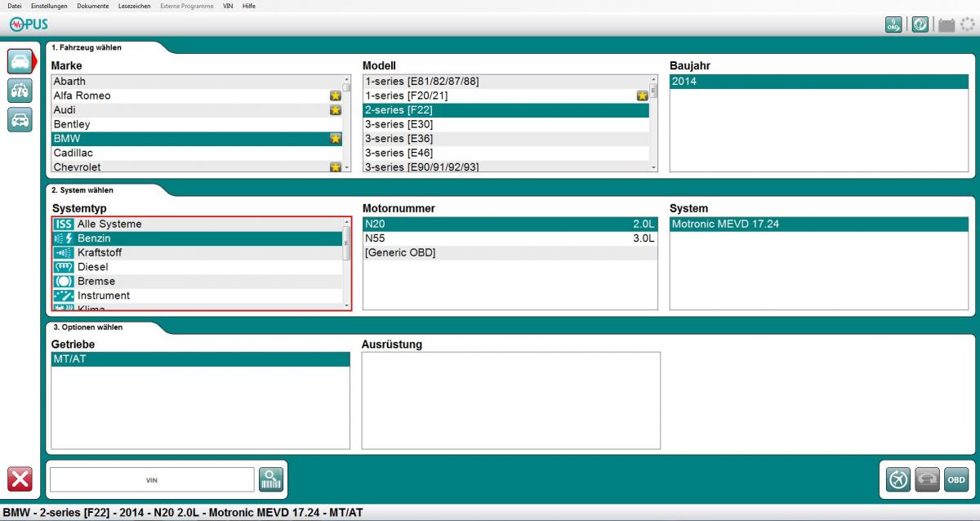Open the Dokumente menu
The height and width of the screenshot is (521, 980).
tap(93, 6)
